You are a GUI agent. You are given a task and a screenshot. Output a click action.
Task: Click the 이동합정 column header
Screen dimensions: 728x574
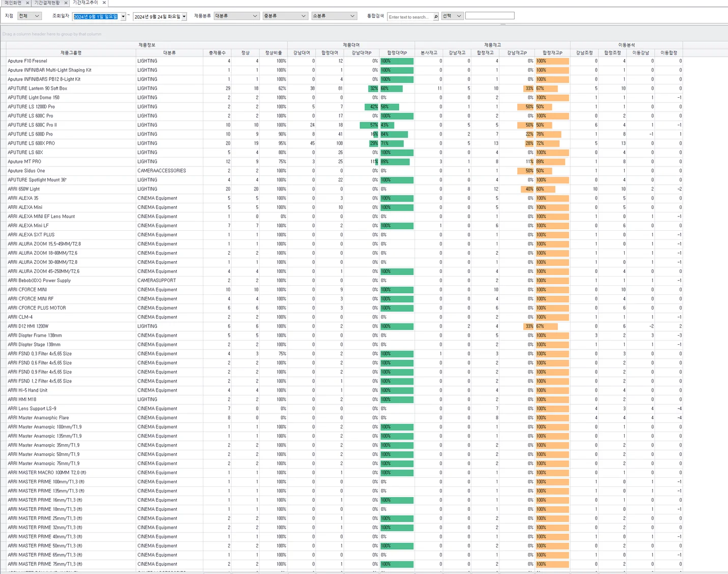click(x=668, y=52)
